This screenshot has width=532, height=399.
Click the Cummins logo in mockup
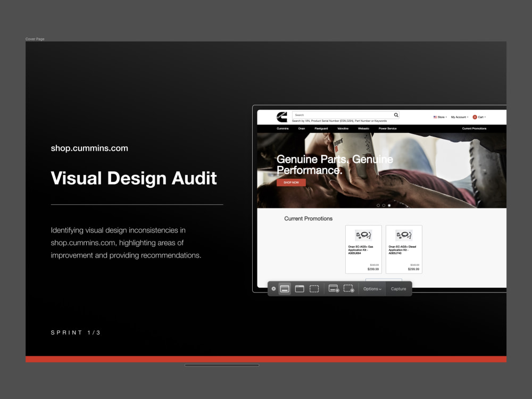click(281, 117)
